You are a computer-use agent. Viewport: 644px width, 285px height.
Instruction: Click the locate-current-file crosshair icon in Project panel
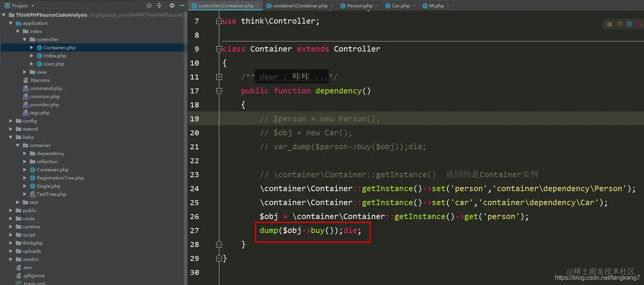click(x=149, y=6)
